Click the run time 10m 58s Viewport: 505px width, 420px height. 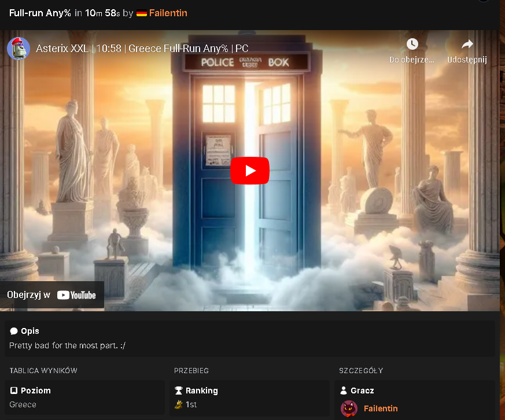102,13
